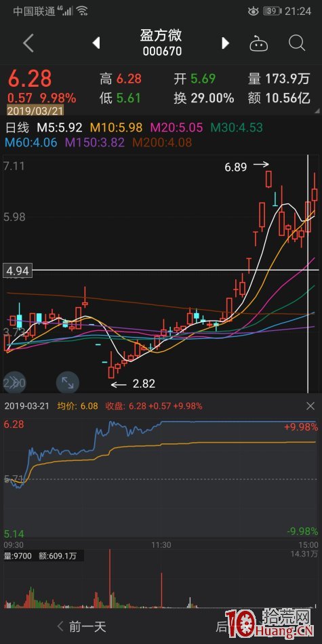The image size is (322, 644).
Task: Tap the small corner triangle below 额
Action: [x=317, y=111]
